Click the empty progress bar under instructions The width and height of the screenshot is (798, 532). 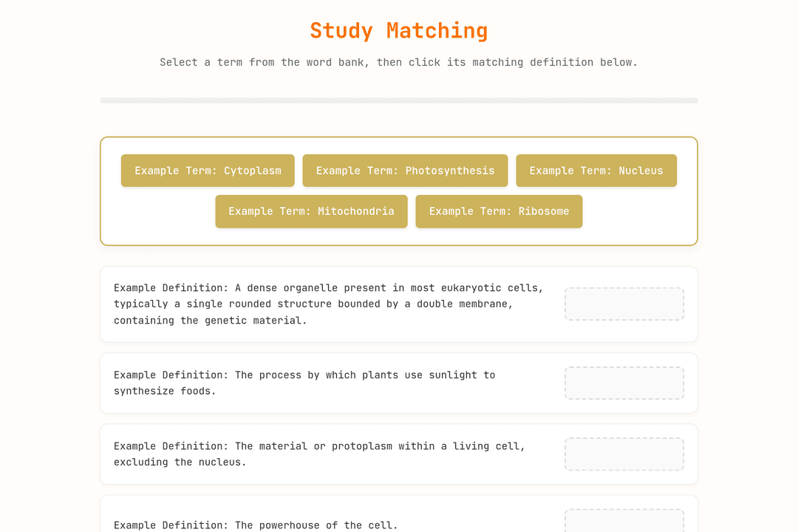(399, 100)
